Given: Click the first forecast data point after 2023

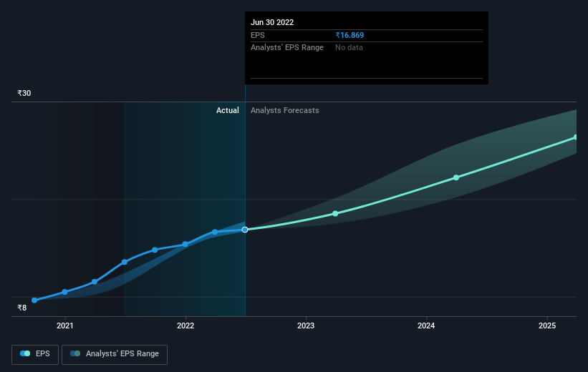Looking at the screenshot, I should [336, 213].
